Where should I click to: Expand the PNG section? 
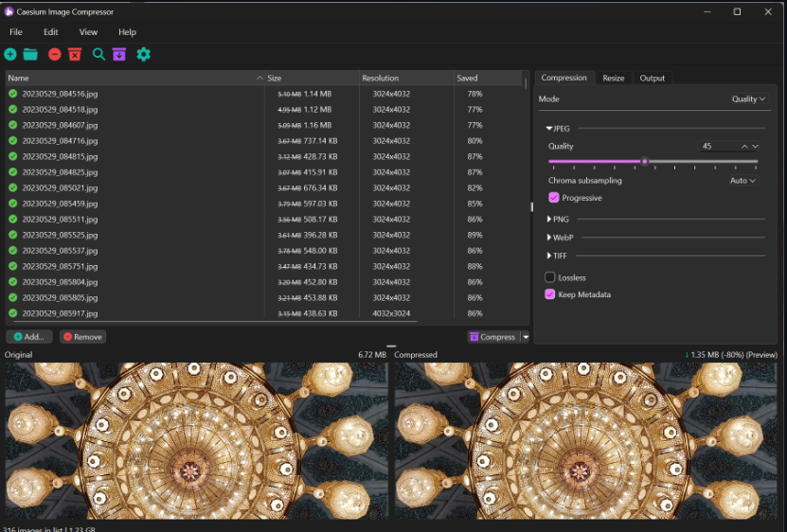(x=549, y=219)
